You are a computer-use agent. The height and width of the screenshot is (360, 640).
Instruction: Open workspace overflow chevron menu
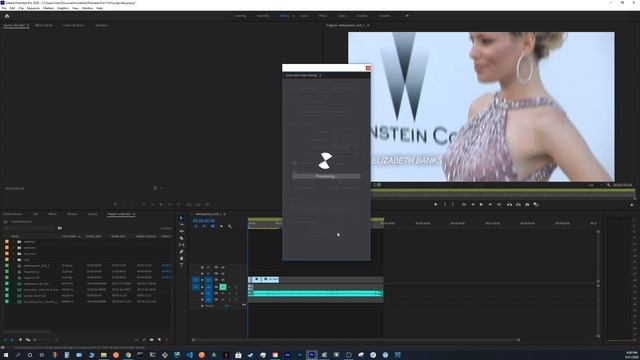tap(407, 16)
